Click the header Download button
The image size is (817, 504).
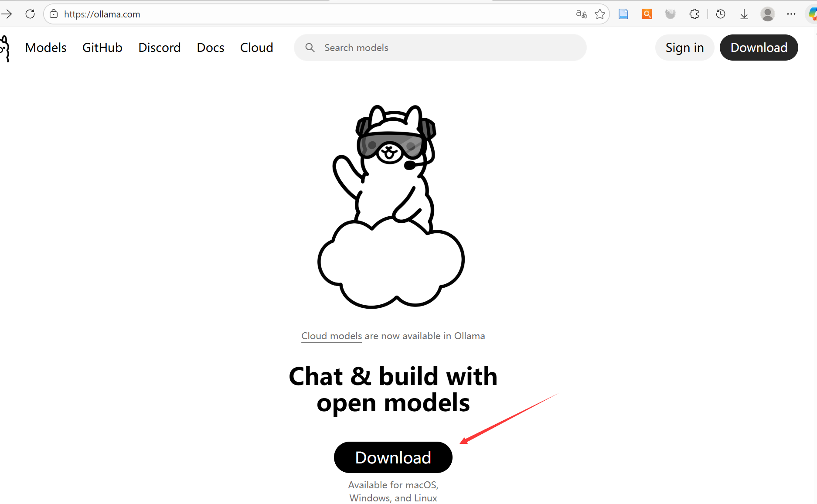click(x=759, y=48)
